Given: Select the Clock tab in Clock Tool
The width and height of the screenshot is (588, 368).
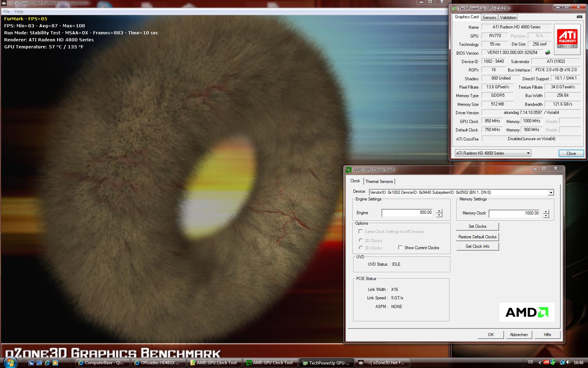Looking at the screenshot, I should point(355,181).
